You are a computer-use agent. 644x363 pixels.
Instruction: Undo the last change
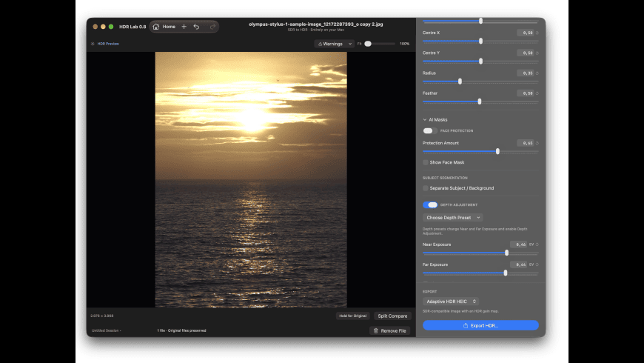tap(196, 27)
